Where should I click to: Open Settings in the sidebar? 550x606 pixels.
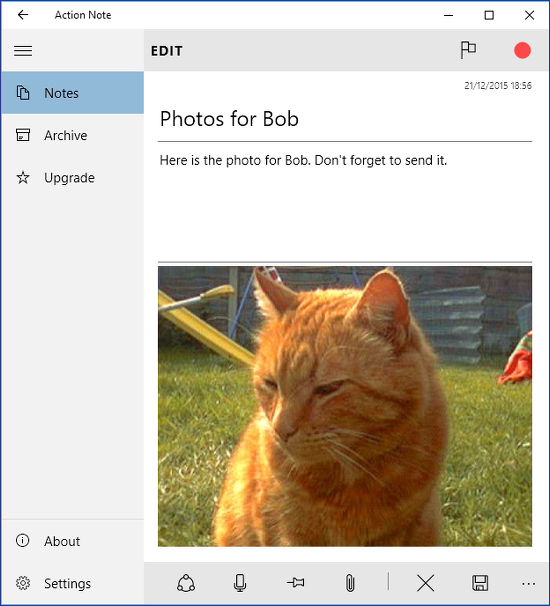73,583
